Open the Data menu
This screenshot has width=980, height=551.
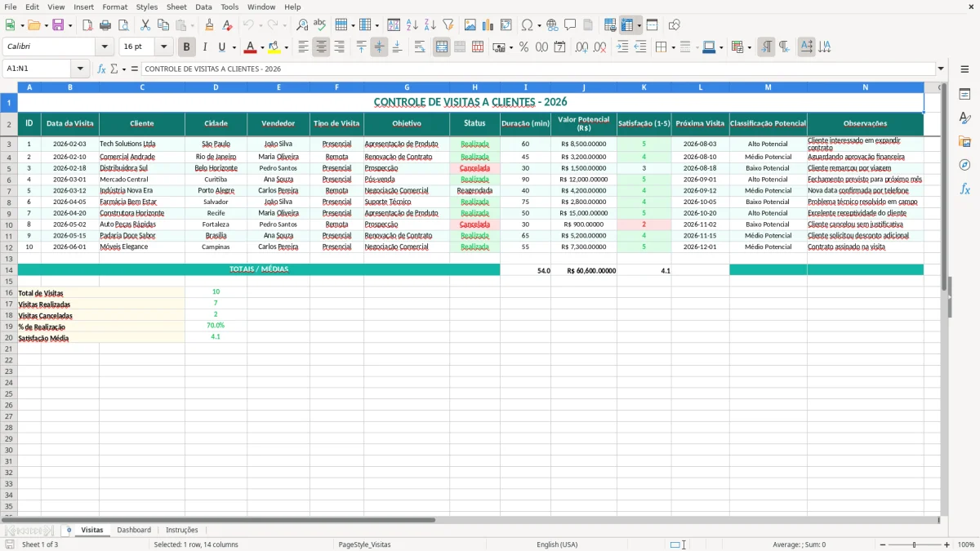tap(203, 7)
